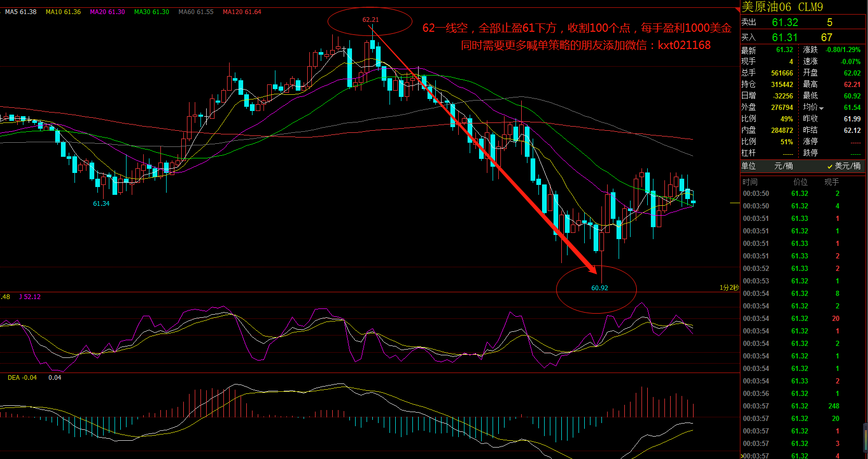Click the 涨跌 value -0.80/1.29%
The width and height of the screenshot is (868, 459).
click(x=843, y=50)
